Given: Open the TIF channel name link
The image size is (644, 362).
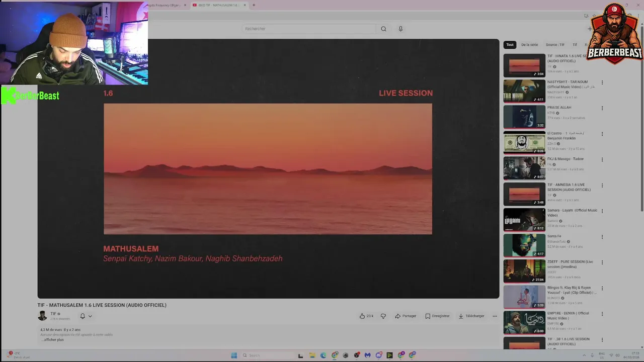Looking at the screenshot, I should pyautogui.click(x=53, y=314).
